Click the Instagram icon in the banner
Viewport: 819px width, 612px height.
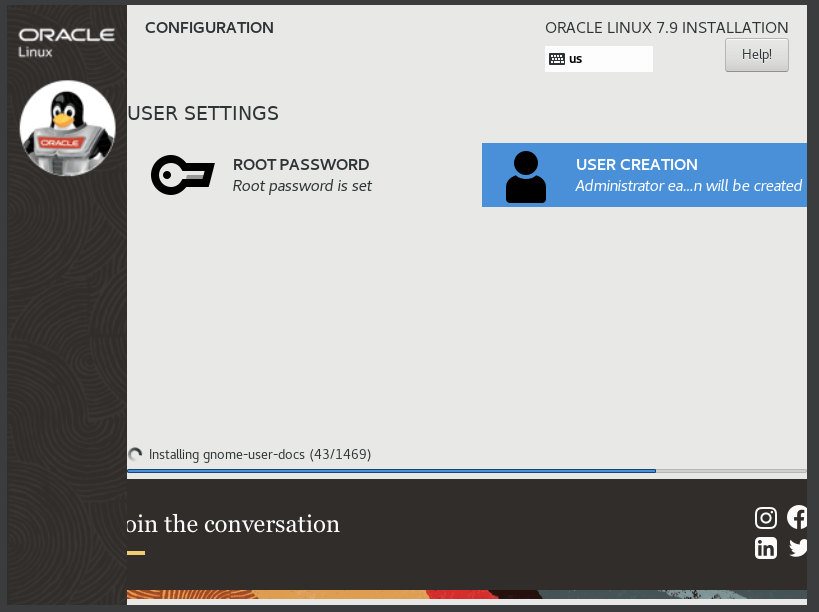pos(766,517)
